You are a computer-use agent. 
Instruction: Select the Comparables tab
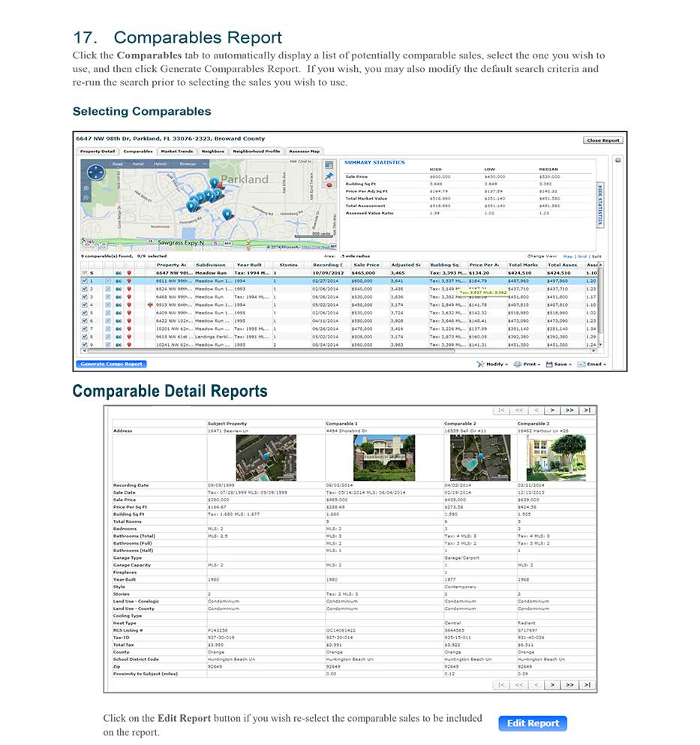coord(138,151)
